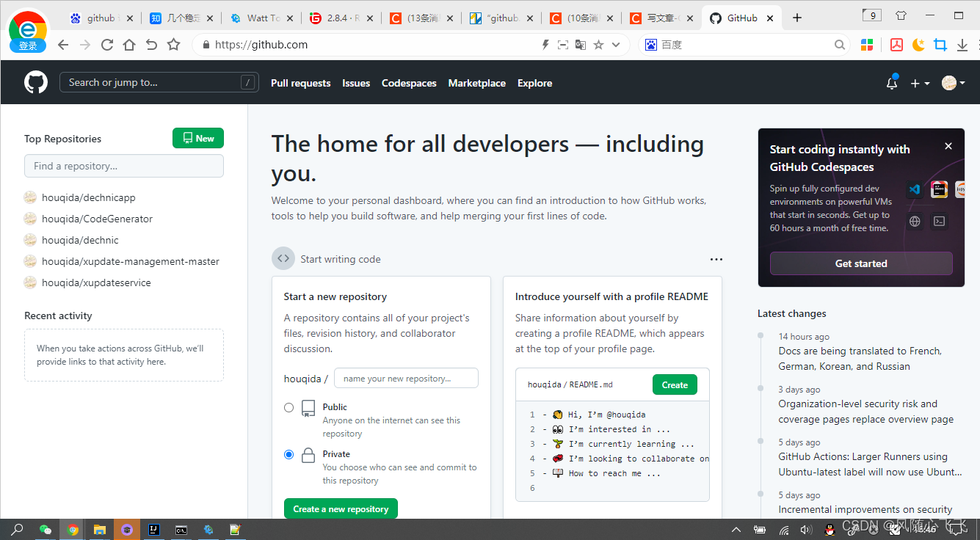Select the Private repository radio button

[x=288, y=454]
